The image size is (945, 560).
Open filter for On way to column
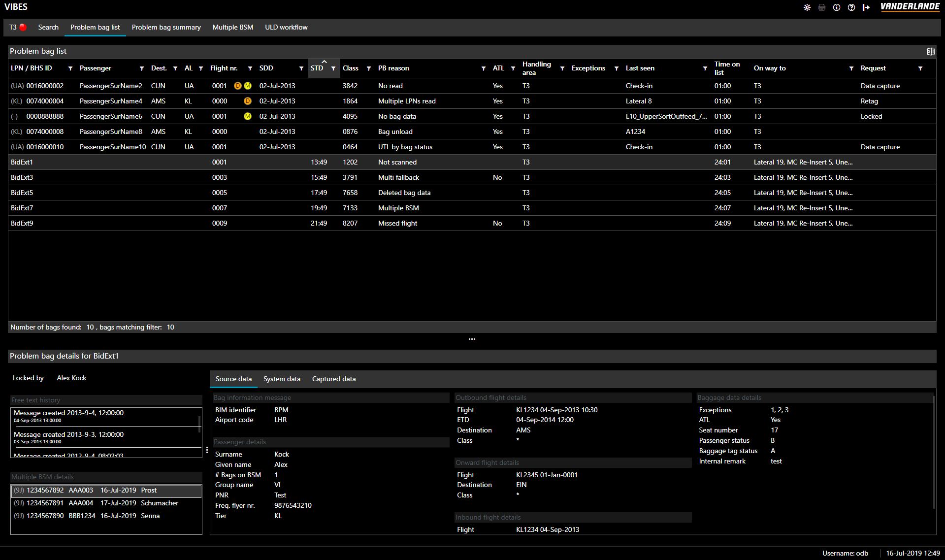(x=851, y=68)
